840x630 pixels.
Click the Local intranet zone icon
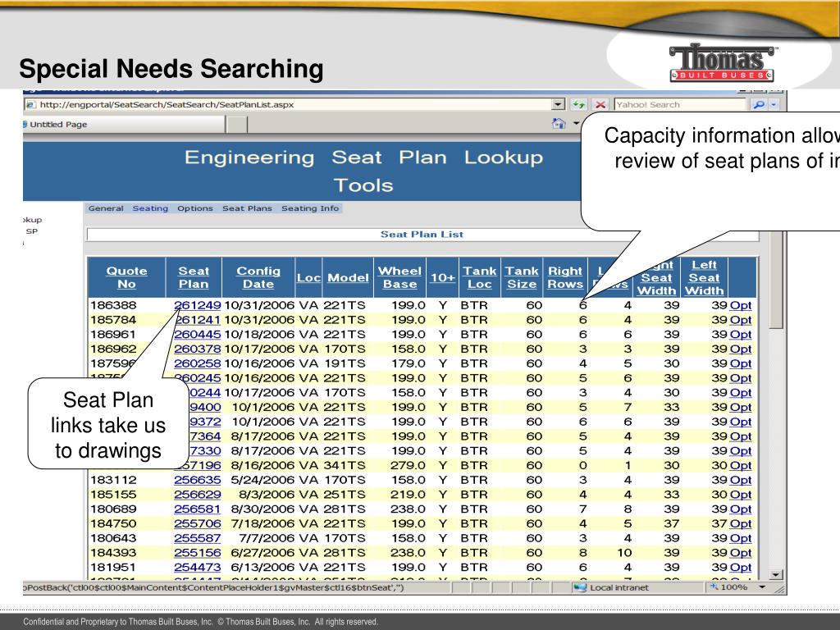580,587
